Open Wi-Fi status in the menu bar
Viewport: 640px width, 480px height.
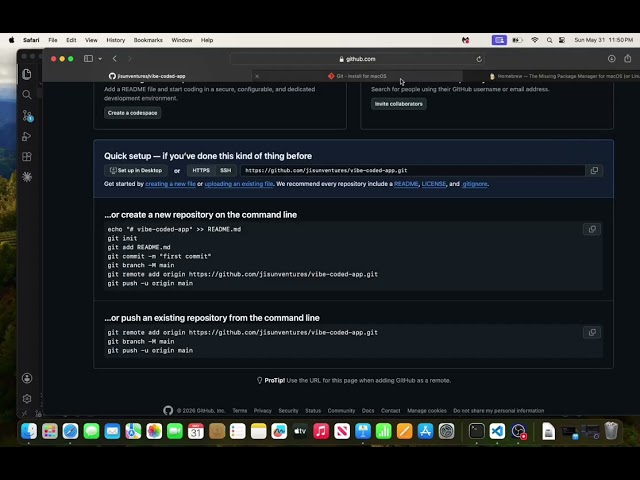click(x=535, y=40)
